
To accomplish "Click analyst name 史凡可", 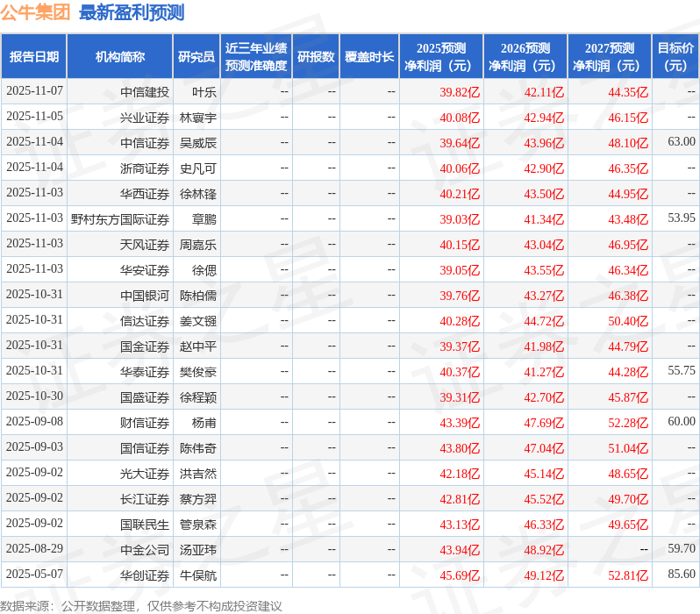I will pyautogui.click(x=198, y=168).
